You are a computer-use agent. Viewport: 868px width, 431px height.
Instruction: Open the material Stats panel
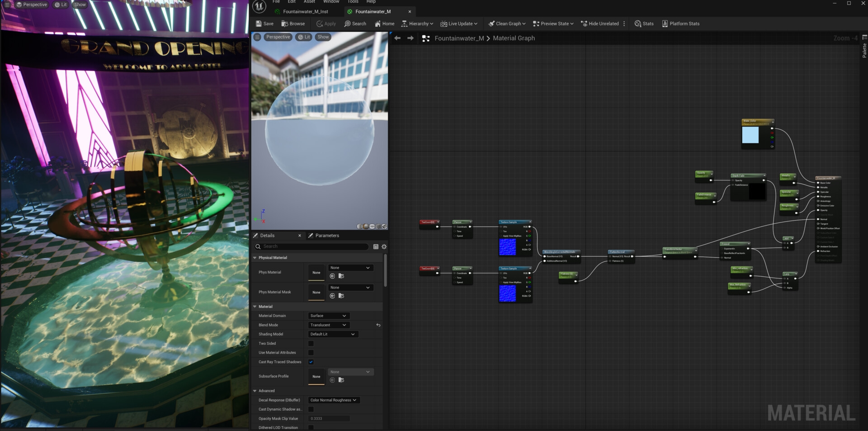click(644, 24)
